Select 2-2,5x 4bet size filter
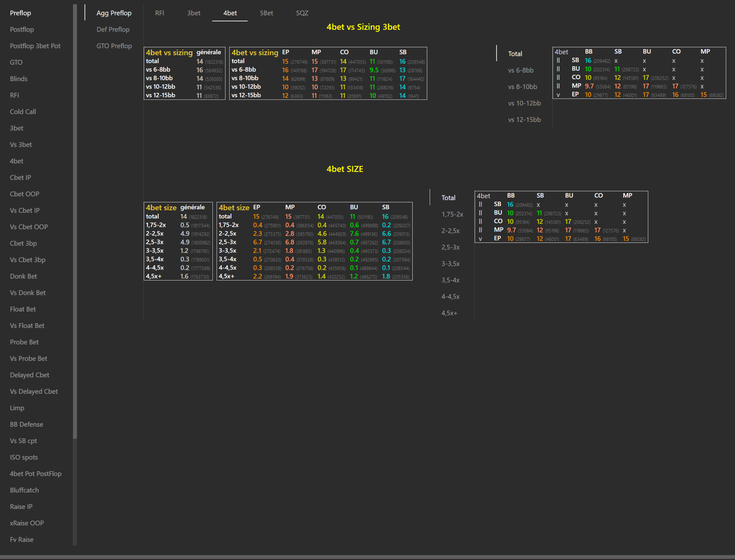Image resolution: width=735 pixels, height=560 pixels. click(450, 231)
